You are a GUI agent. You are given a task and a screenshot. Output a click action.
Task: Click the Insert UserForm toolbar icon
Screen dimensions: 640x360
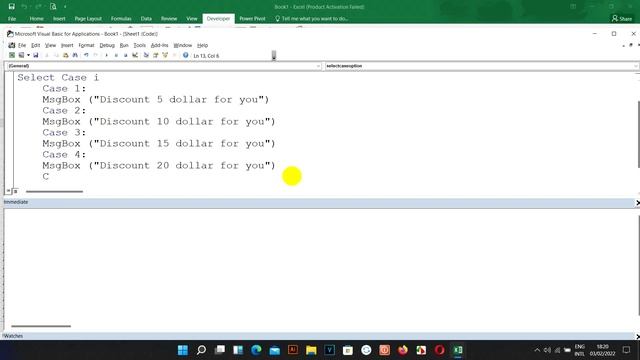pyautogui.click(x=21, y=55)
